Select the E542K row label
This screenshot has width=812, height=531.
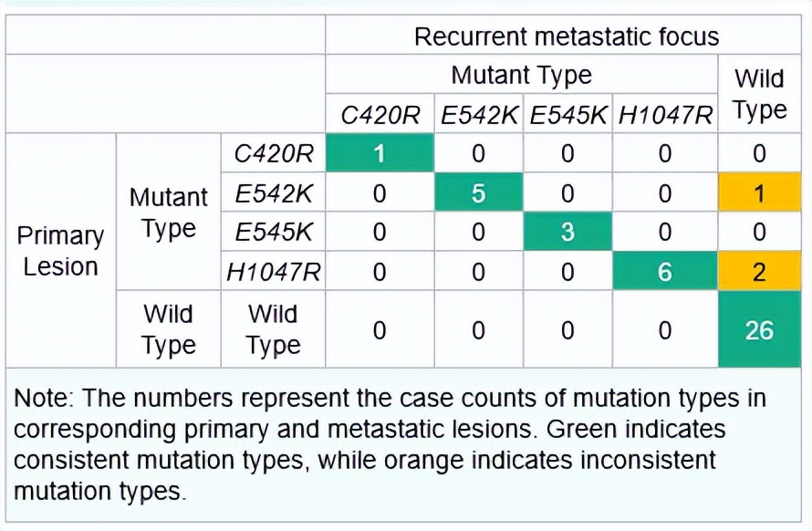point(273,193)
